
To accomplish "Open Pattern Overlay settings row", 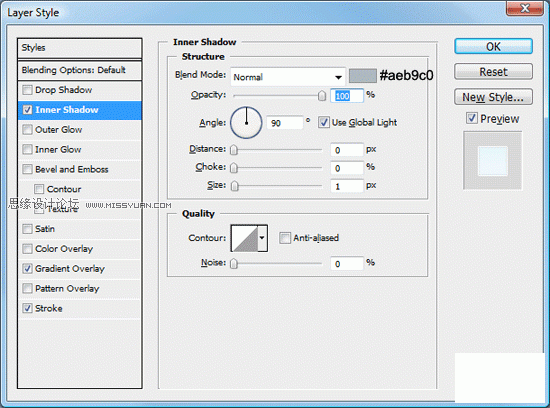I will pyautogui.click(x=80, y=288).
